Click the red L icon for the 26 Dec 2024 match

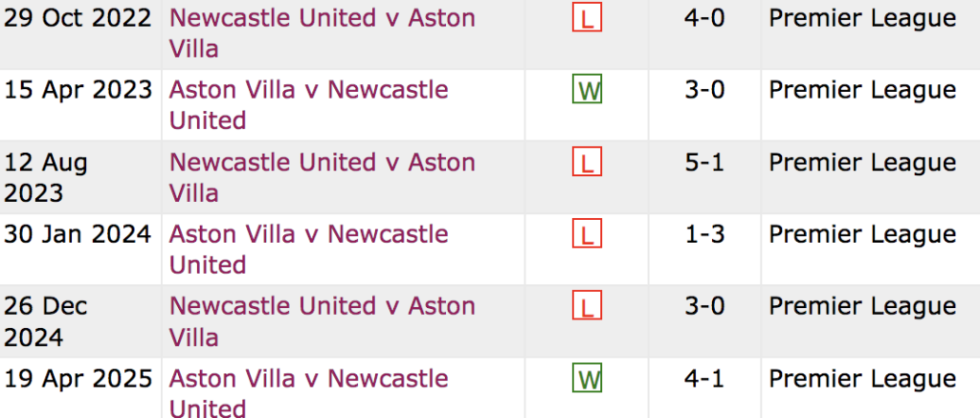587,307
